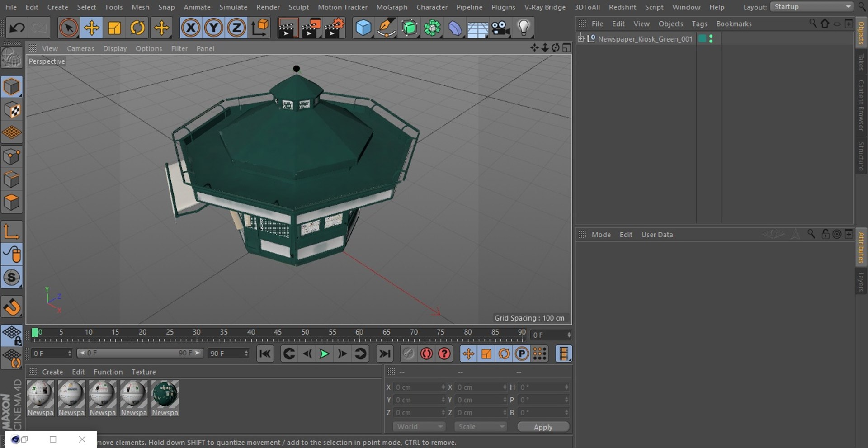Open Attributes Mode menu

[601, 235]
